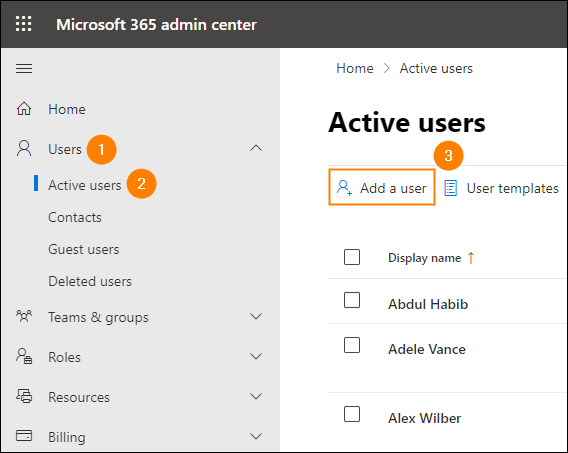
Task: Click the Resources icon in sidebar
Action: [24, 396]
